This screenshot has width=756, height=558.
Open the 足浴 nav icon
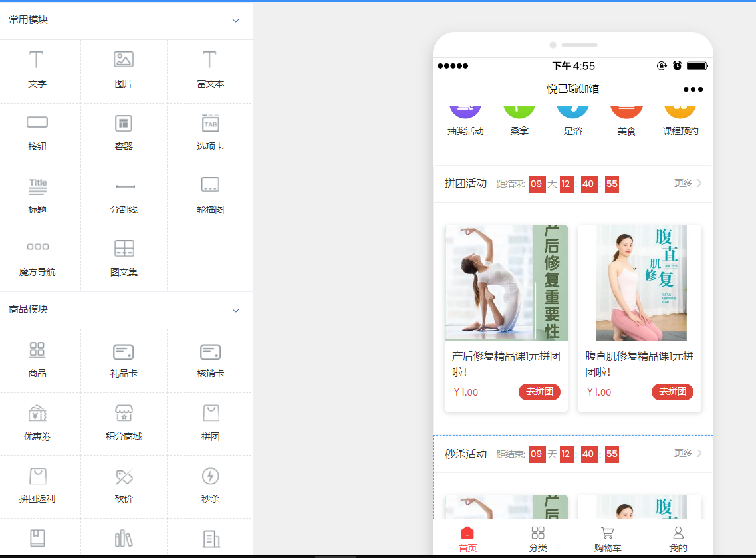click(572, 120)
